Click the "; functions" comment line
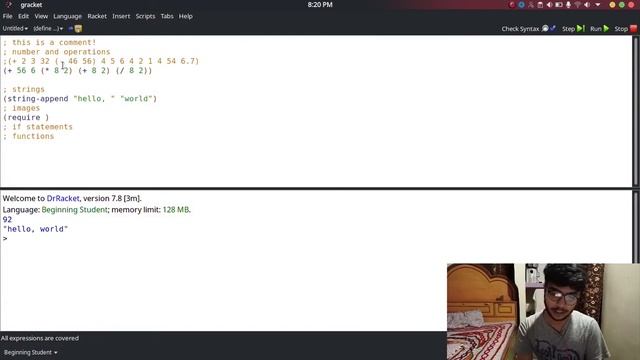Image resolution: width=640 pixels, height=360 pixels. (28, 136)
